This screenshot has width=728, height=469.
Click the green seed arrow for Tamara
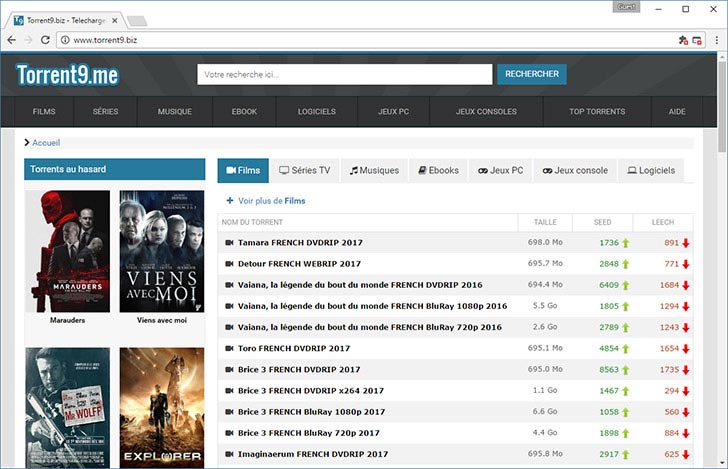[625, 243]
